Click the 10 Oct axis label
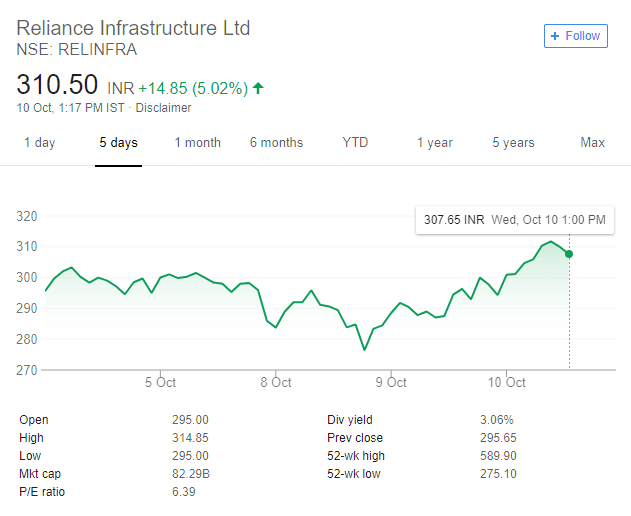Screen dimensions: 631x516 pos(507,382)
